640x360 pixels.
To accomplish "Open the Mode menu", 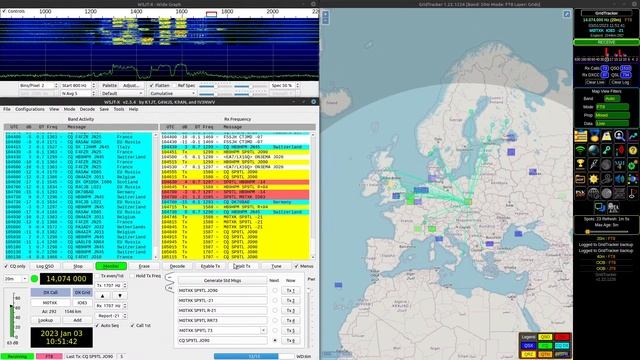I will pyautogui.click(x=69, y=109).
